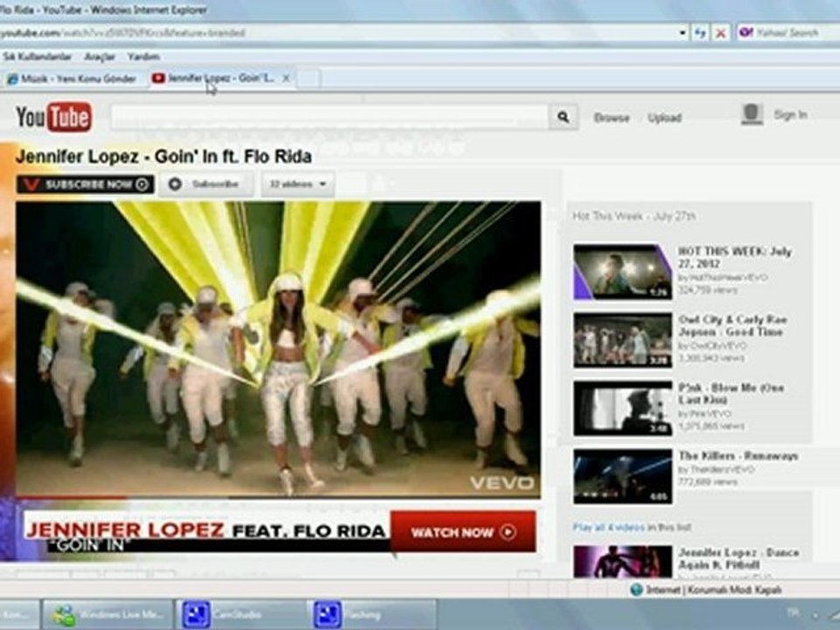
Task: Open the address bar dropdown arrow
Action: [682, 33]
